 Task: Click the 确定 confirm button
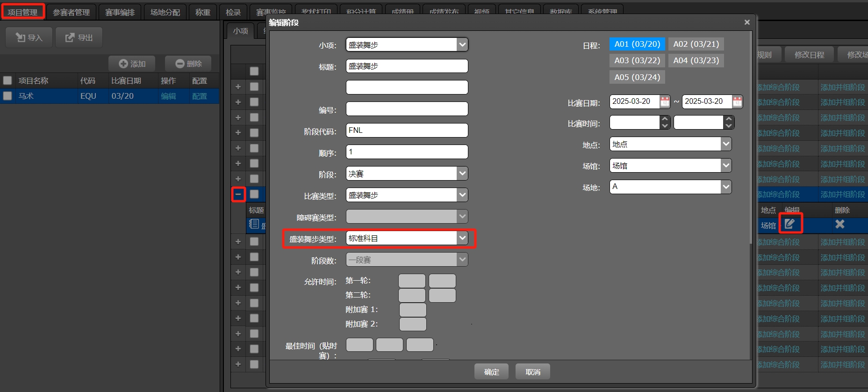click(x=491, y=372)
